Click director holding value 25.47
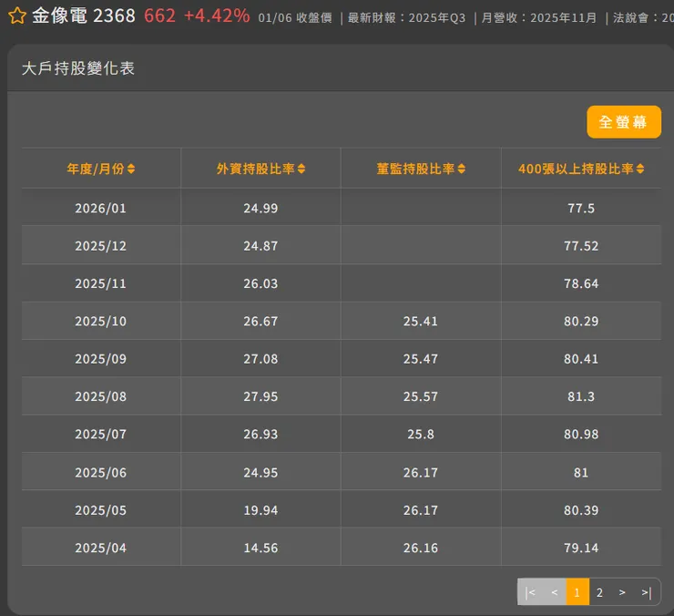 tap(421, 359)
